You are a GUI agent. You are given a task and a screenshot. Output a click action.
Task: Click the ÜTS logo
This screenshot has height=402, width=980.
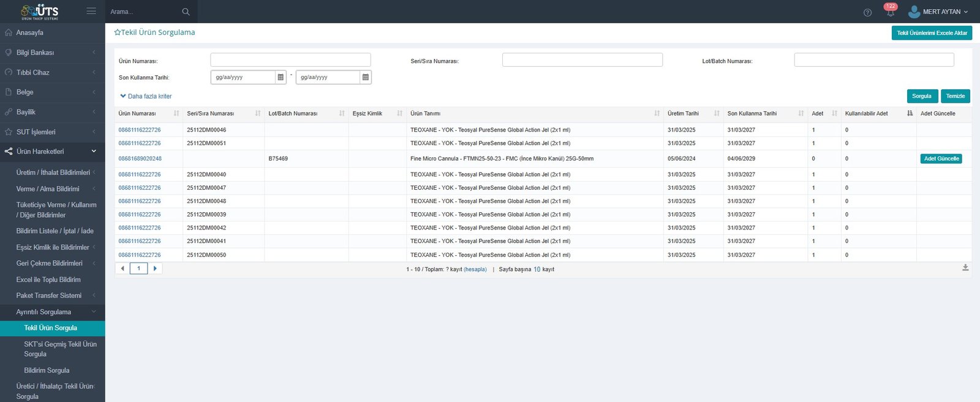coord(40,12)
